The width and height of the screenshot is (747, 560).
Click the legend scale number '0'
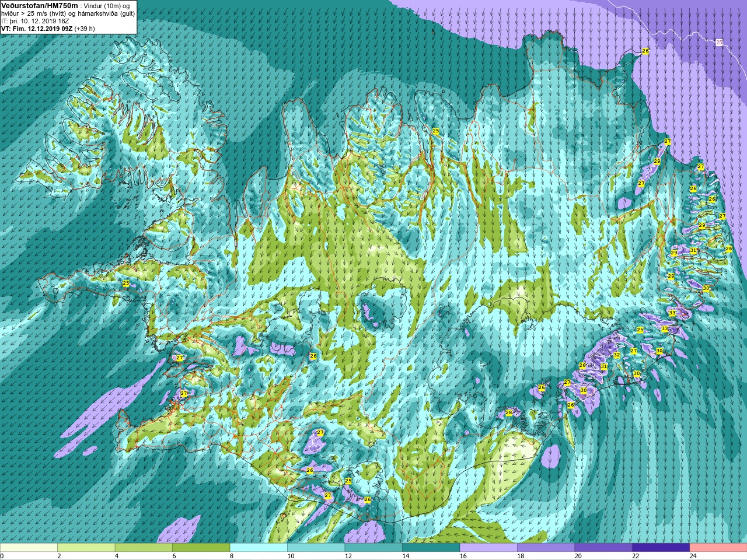pos(2,556)
